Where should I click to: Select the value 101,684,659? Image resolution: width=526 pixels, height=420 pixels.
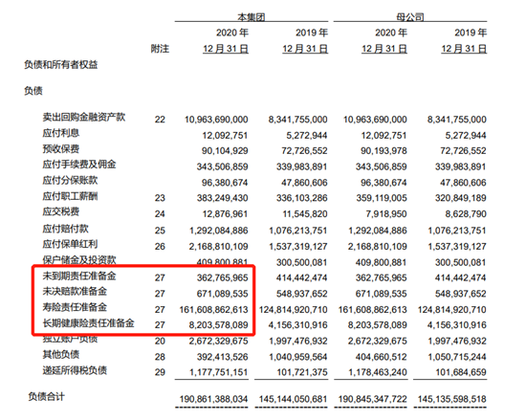pyautogui.click(x=461, y=372)
